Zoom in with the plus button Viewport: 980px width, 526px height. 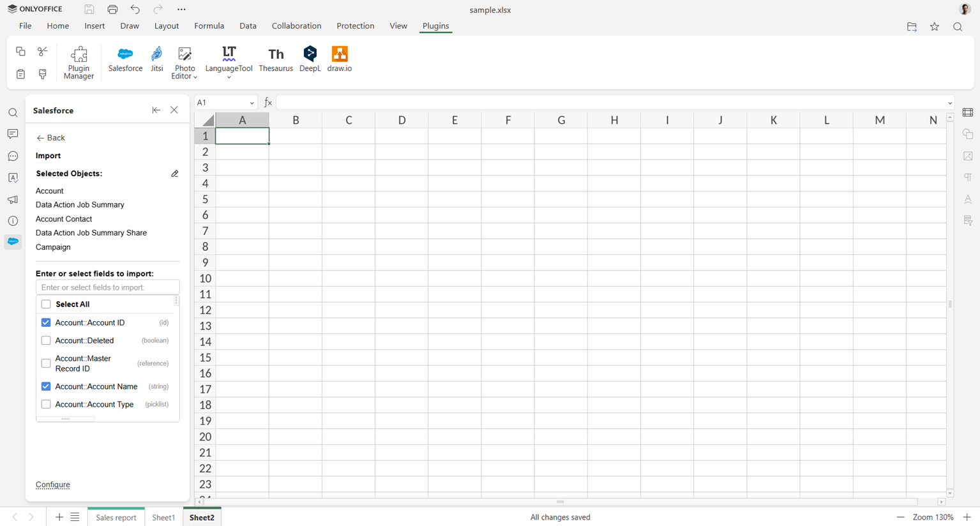point(967,517)
